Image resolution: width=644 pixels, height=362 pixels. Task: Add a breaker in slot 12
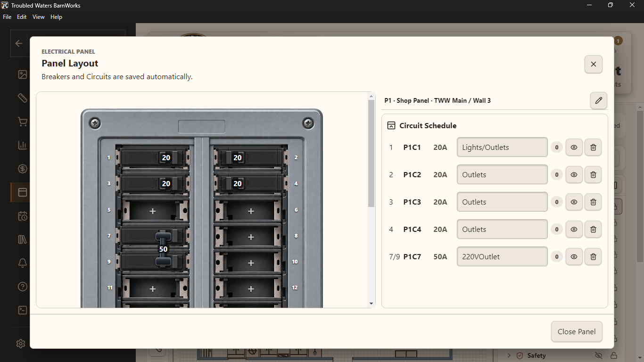251,289
